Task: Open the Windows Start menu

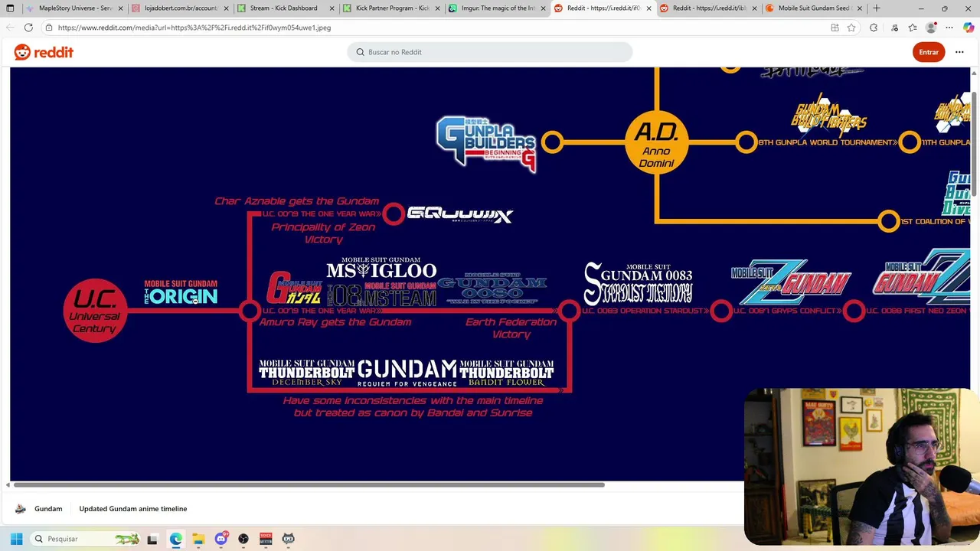Action: pos(16,539)
